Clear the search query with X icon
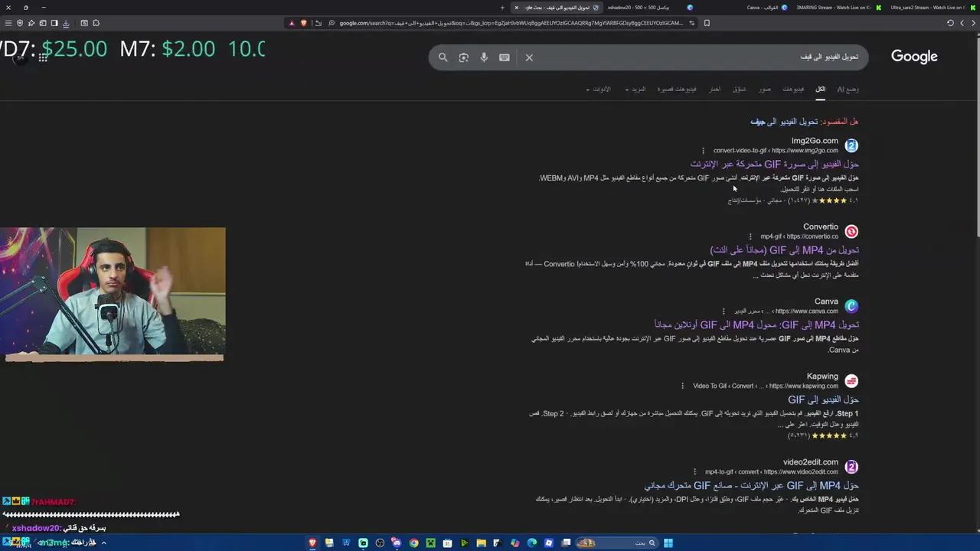 click(x=529, y=57)
